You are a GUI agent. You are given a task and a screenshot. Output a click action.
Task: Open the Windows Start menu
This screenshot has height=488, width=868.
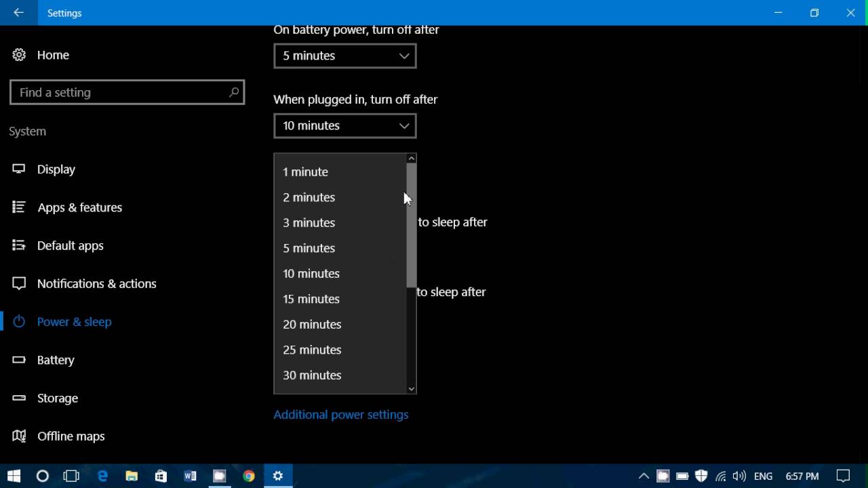coord(14,476)
